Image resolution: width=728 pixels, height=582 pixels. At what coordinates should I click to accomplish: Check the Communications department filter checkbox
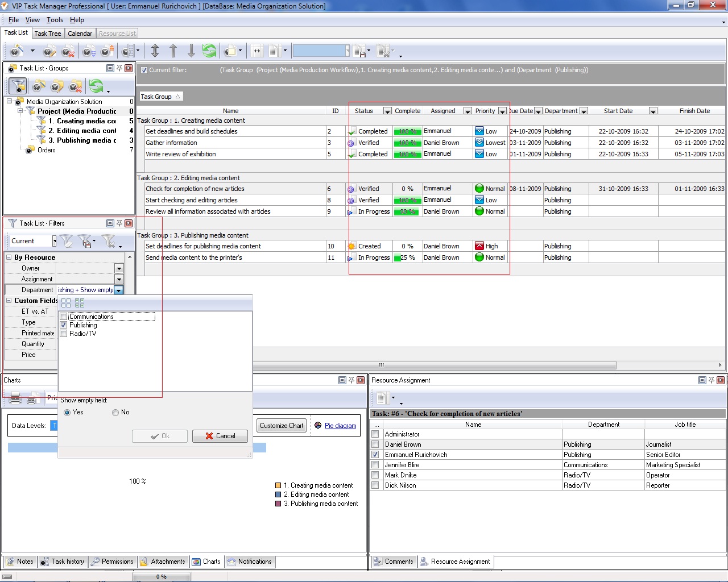point(64,316)
